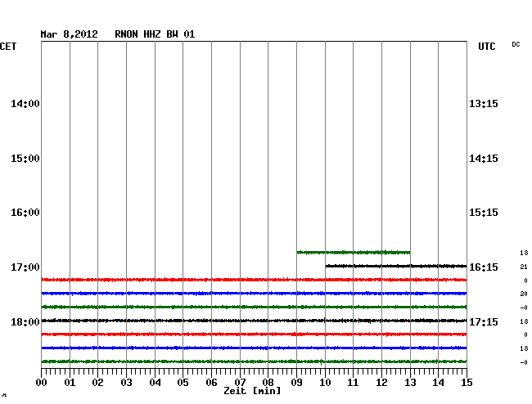Select the 14:15 UTC time label
Image resolution: width=532 pixels, height=404 pixels.
tap(484, 159)
